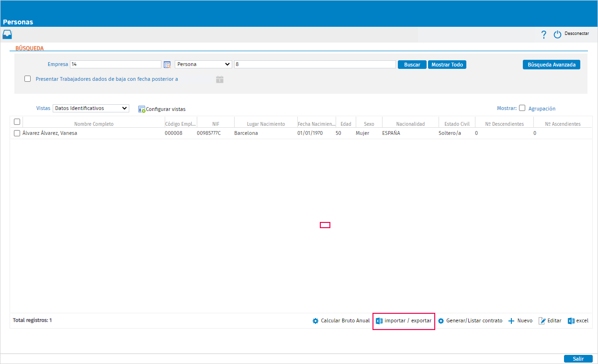Click the Salir button
The width and height of the screenshot is (598, 364).
[x=578, y=359]
